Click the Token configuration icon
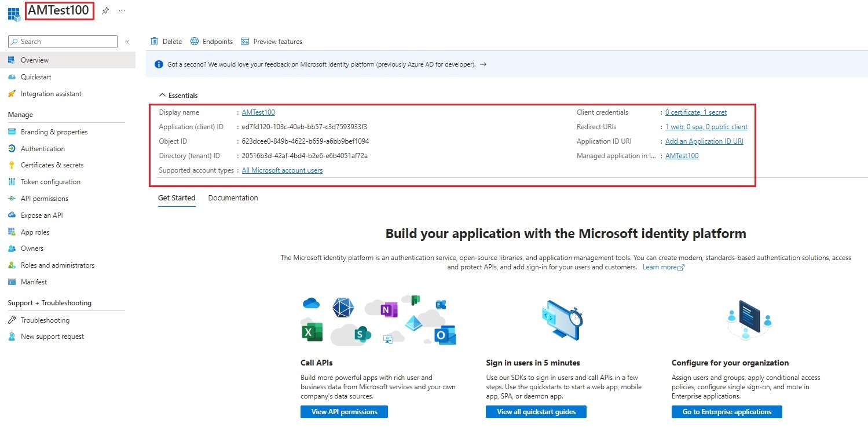The image size is (868, 435). coord(12,182)
